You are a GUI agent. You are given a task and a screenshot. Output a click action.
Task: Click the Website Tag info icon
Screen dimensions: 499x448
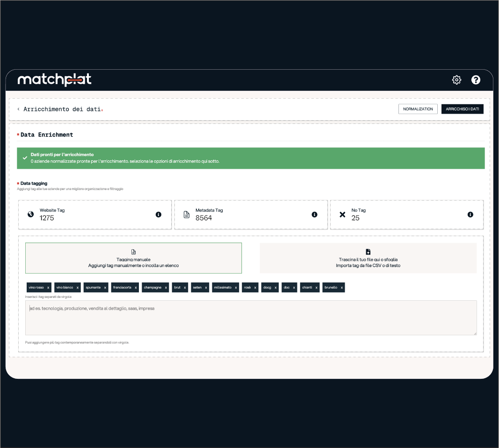click(159, 215)
